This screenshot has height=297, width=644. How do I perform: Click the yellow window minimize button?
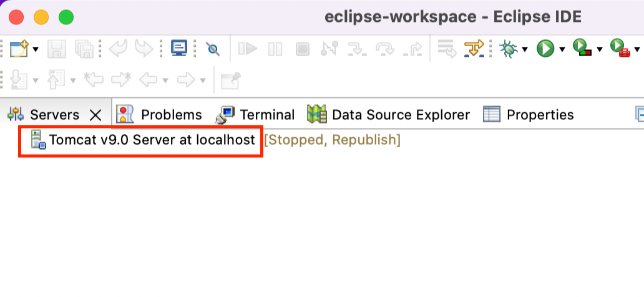[41, 17]
